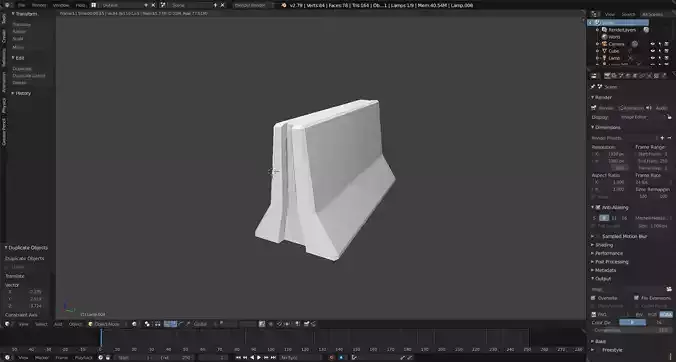Viewport: 676px width, 362px height.
Task: Expand the Bake panel
Action: click(x=598, y=341)
